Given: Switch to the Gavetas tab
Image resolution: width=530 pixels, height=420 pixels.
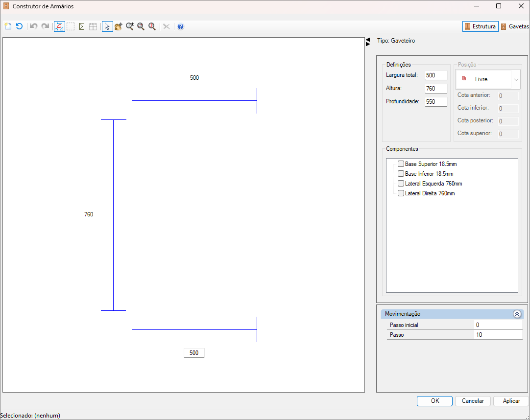Looking at the screenshot, I should tap(515, 26).
